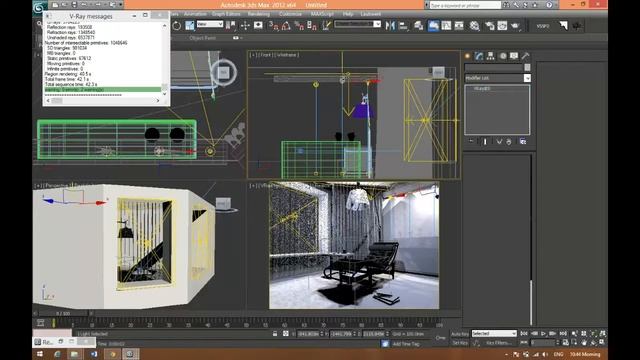This screenshot has width=640, height=360.
Task: Select Pan View navigation tool
Action: pos(584,342)
